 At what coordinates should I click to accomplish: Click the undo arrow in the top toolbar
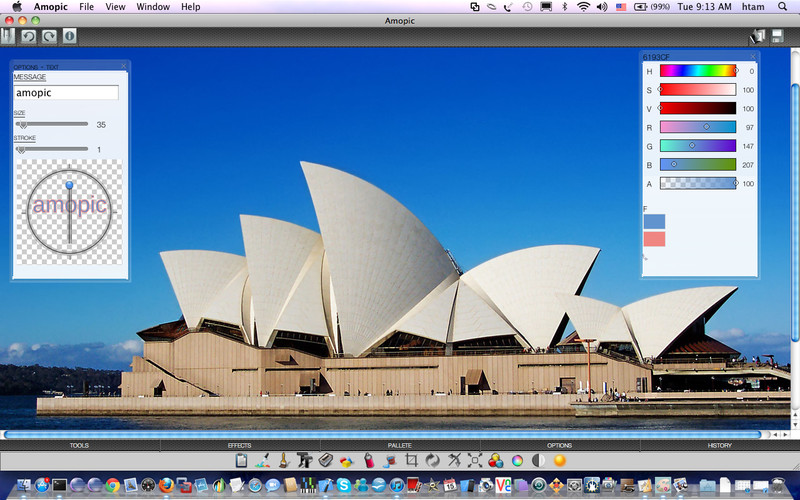point(28,36)
